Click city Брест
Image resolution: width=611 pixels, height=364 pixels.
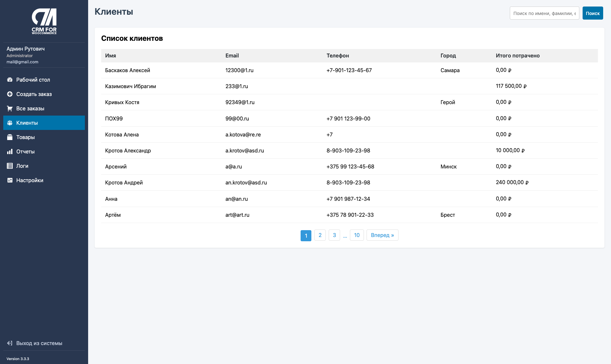pos(448,215)
